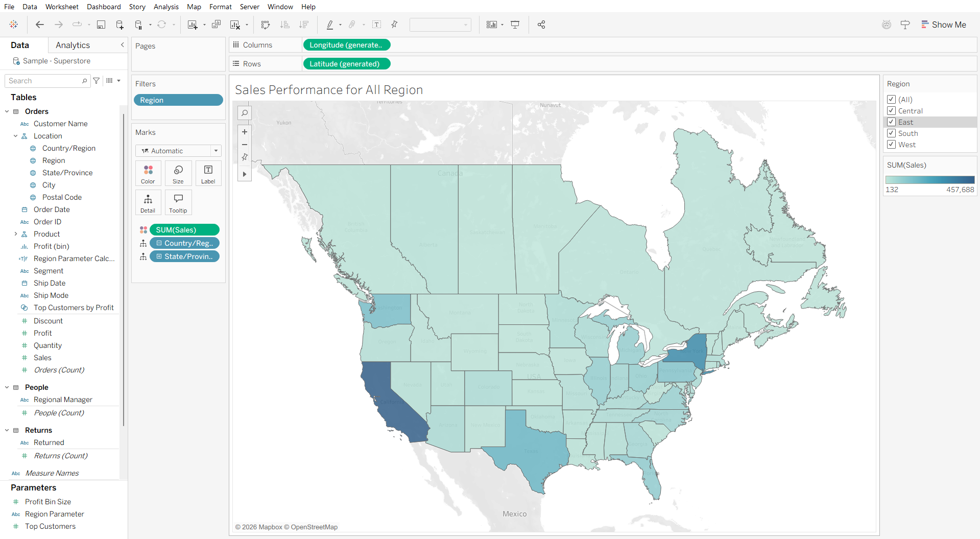Image resolution: width=980 pixels, height=539 pixels.
Task: Click the Color marks card button
Action: click(x=148, y=173)
